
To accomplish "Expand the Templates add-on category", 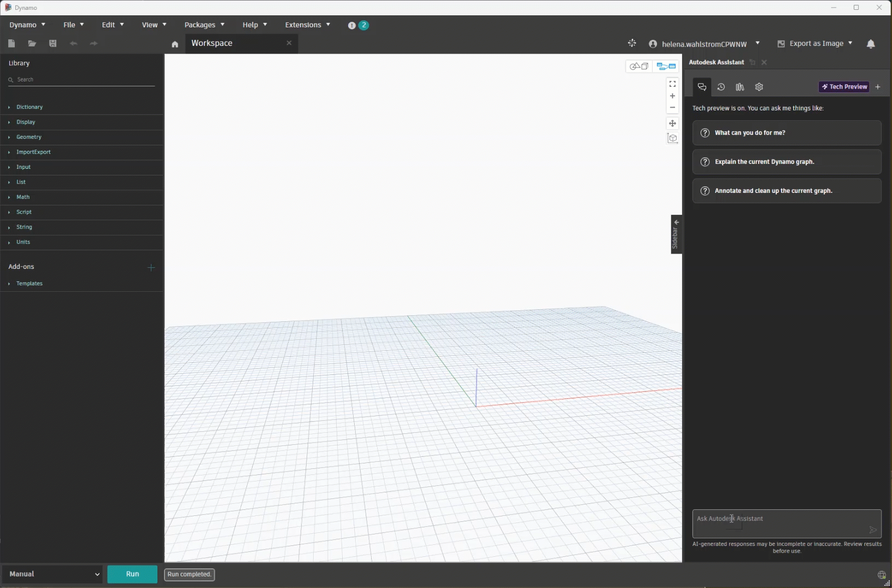I will 81,284.
